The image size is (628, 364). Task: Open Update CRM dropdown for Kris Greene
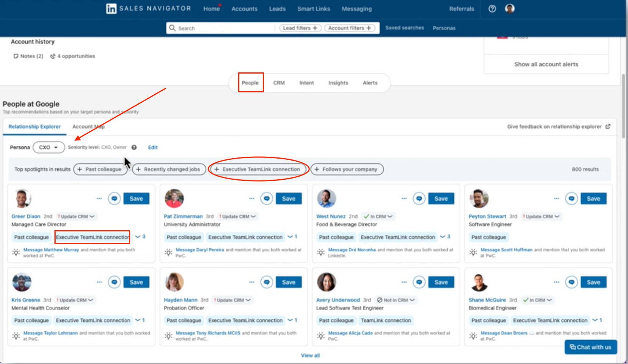[x=75, y=300]
